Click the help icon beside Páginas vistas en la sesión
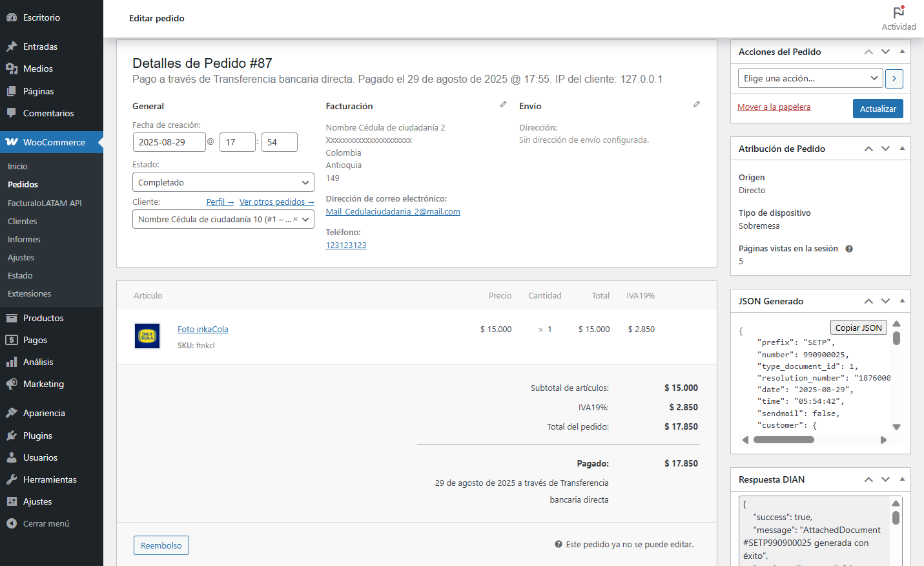The height and width of the screenshot is (566, 924). click(849, 249)
